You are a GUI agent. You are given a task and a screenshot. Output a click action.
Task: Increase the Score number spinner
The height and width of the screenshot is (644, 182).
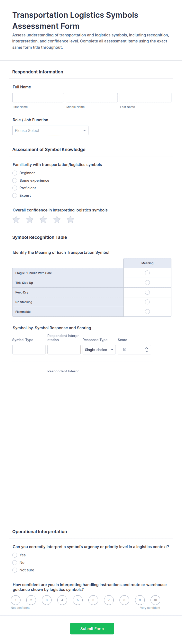[x=147, y=348]
